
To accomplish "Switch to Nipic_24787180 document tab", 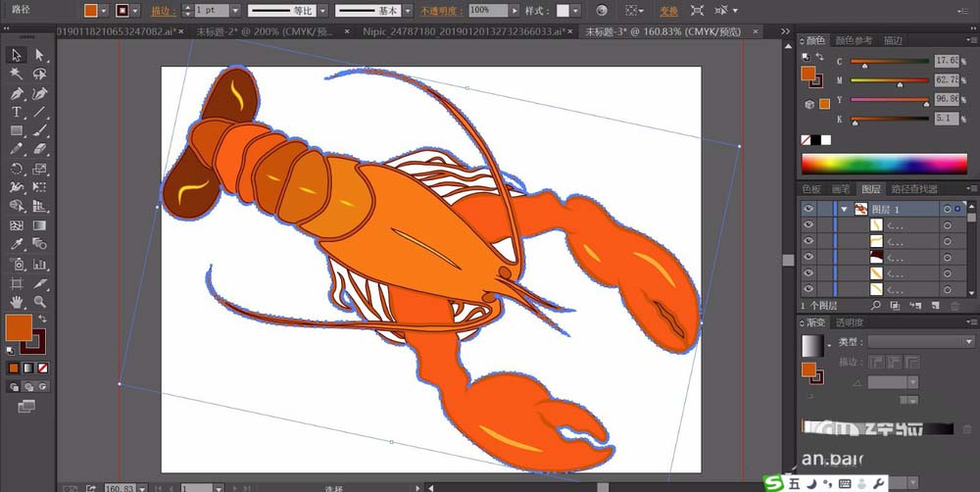I will [465, 31].
